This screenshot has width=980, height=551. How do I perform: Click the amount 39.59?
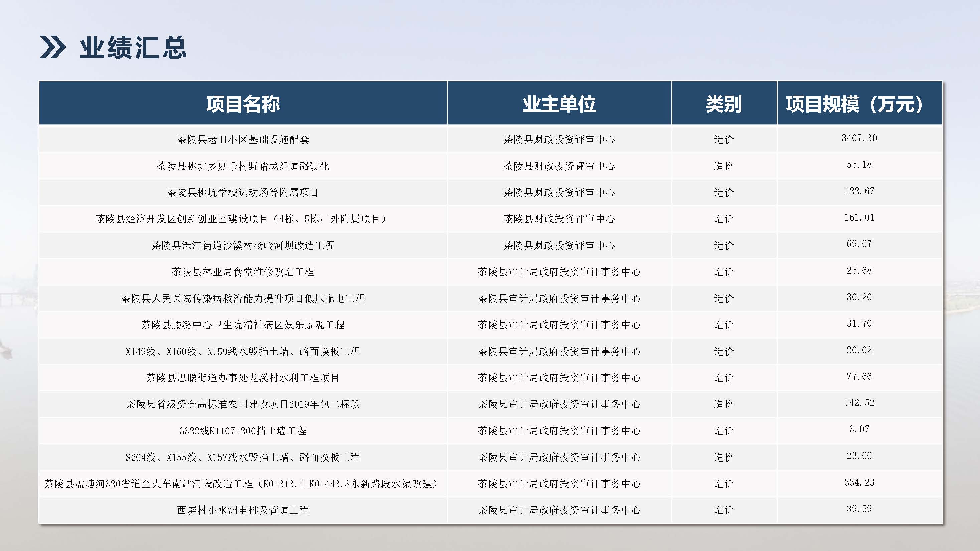[859, 509]
